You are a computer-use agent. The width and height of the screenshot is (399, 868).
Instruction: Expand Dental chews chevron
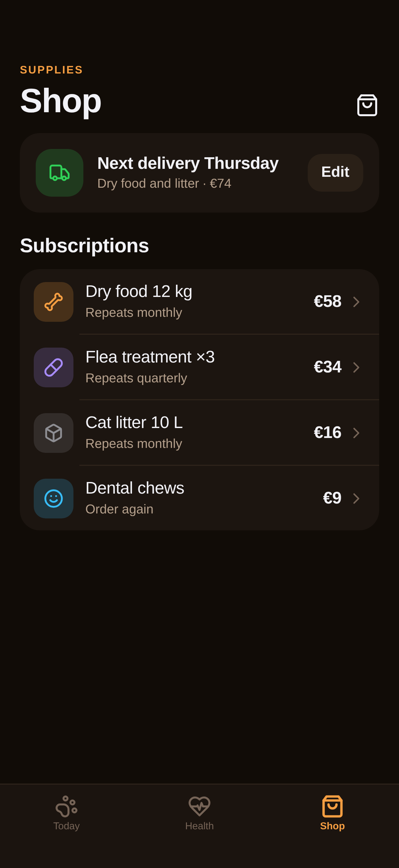point(356,498)
